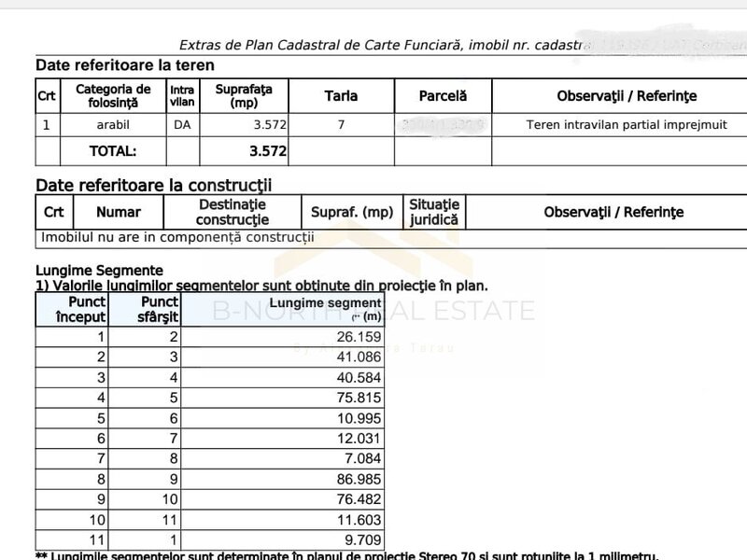Click 'Imobilul nu are in componență construcții' text
Viewport: 747px width, 560px height.
[x=177, y=237]
